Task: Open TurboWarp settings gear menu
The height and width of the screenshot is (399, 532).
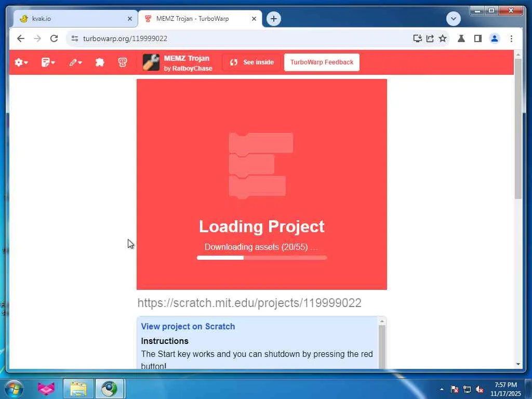Action: click(x=21, y=62)
